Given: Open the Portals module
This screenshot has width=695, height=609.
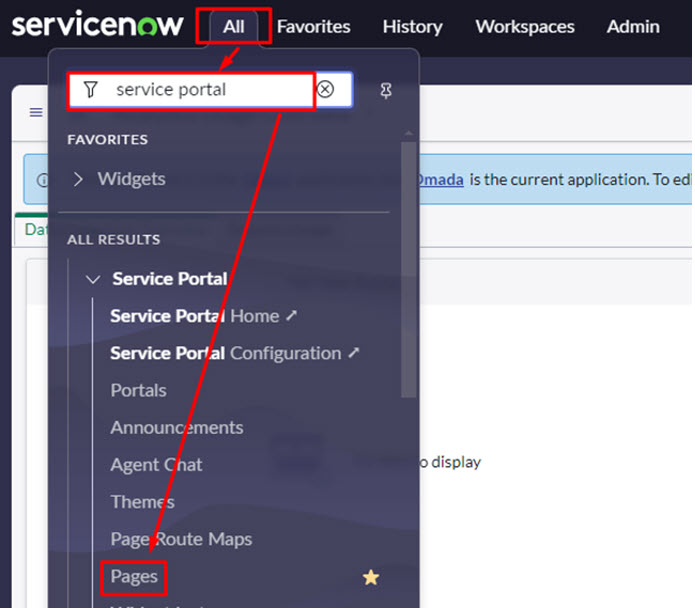Looking at the screenshot, I should tap(138, 390).
